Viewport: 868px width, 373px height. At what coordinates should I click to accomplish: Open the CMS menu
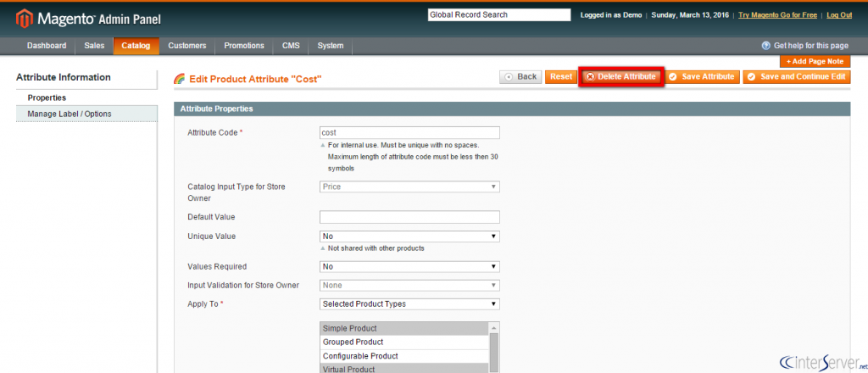[x=291, y=46]
